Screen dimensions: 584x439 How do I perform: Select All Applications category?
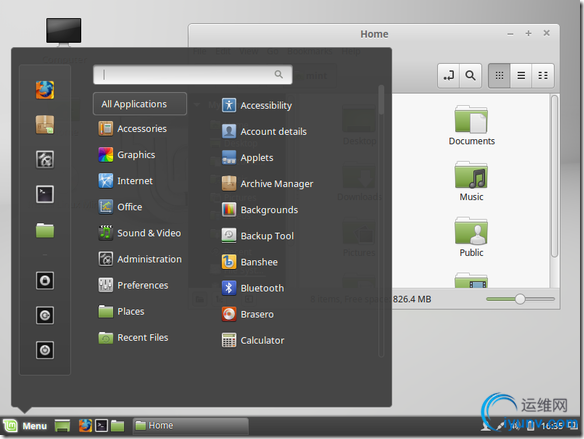point(140,104)
